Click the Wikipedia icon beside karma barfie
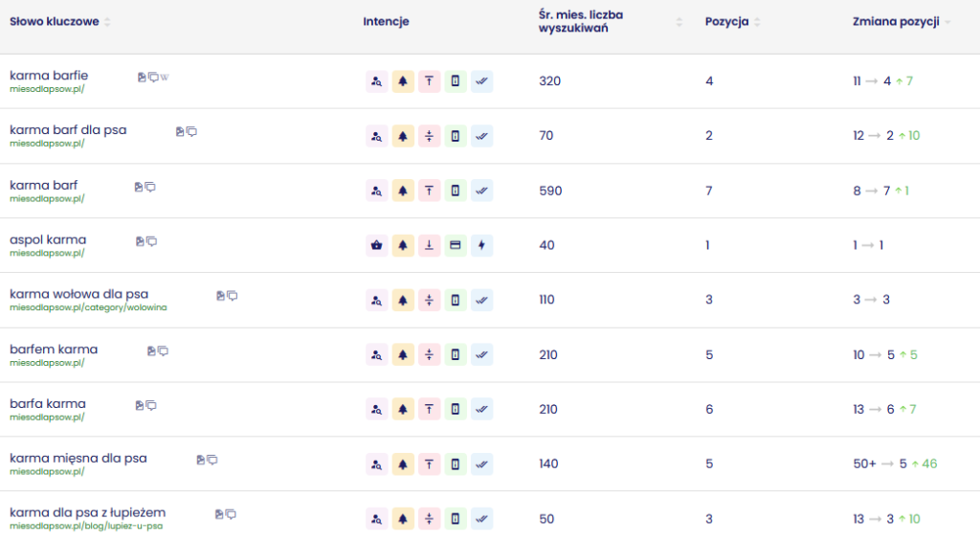 (x=165, y=77)
